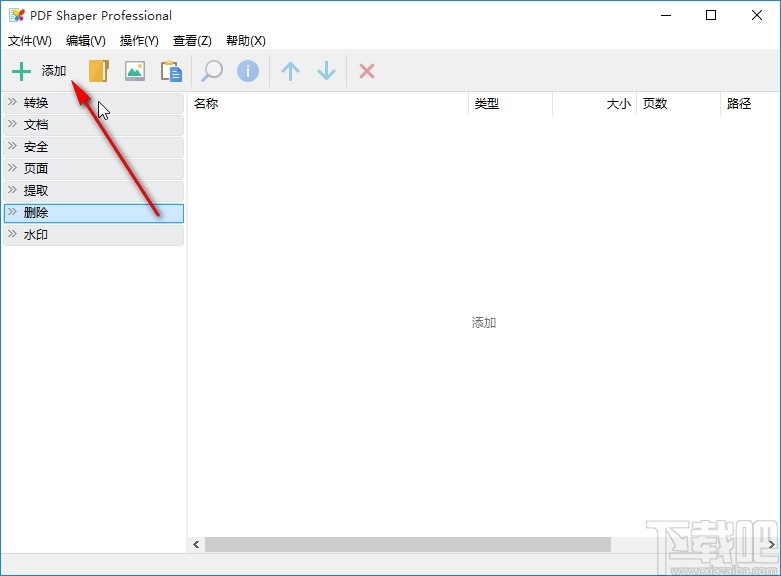Screen dimensions: 781x576
Task: Click the blue info icon
Action: pyautogui.click(x=248, y=71)
